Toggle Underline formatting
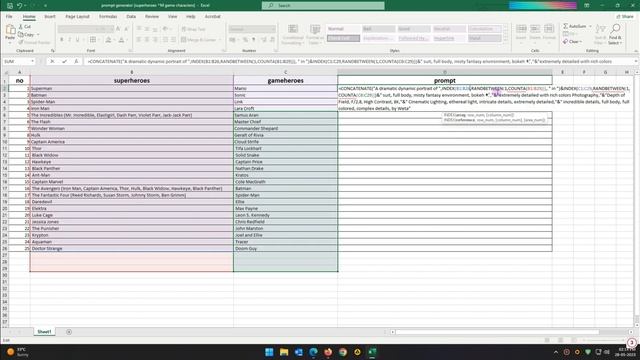640x360 pixels. [x=77, y=40]
